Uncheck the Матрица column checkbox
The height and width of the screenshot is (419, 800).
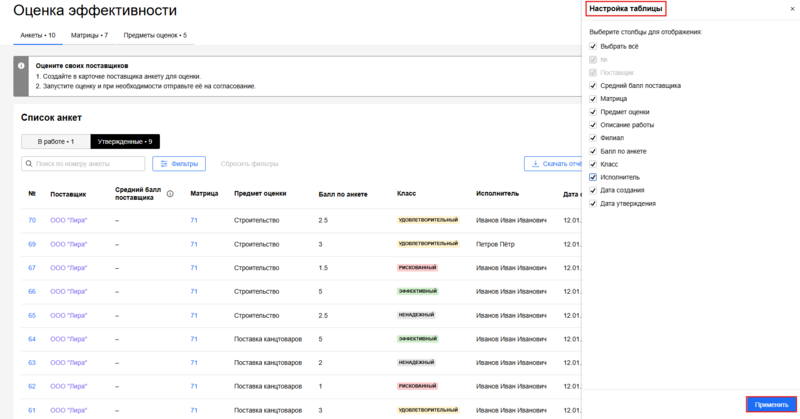(x=594, y=99)
